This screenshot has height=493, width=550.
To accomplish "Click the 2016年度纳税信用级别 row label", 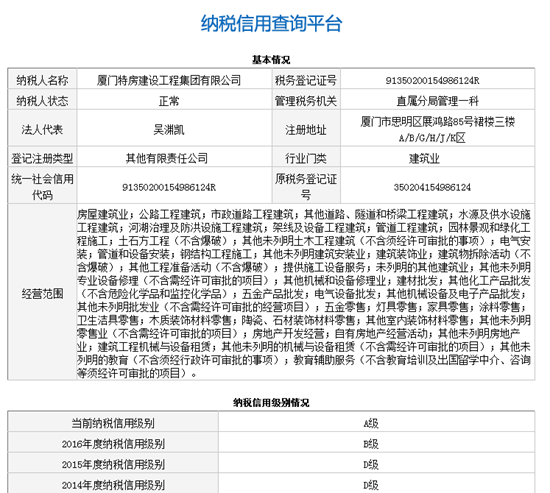I will [x=113, y=444].
